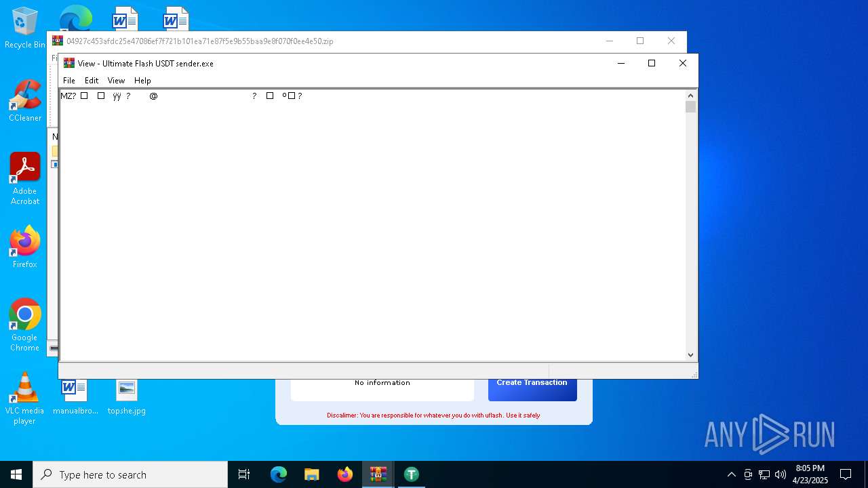Maximize the zip archive window
The height and width of the screenshot is (488, 868).
639,41
